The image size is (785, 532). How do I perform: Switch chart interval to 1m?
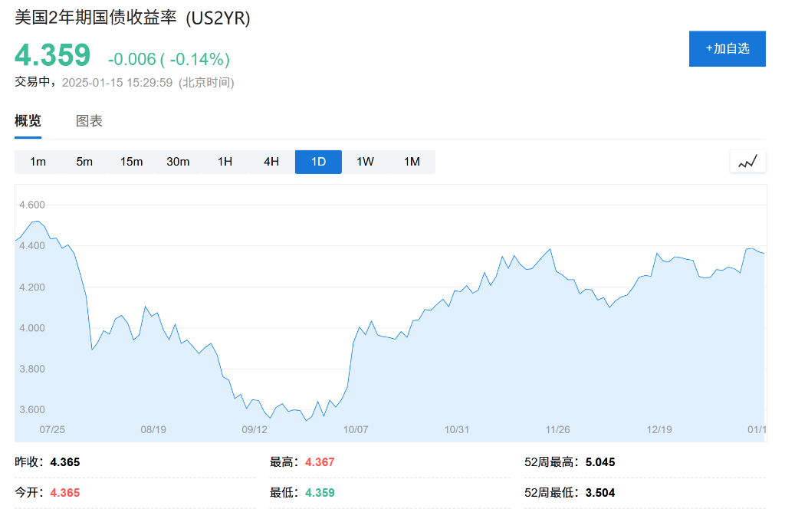coord(38,162)
